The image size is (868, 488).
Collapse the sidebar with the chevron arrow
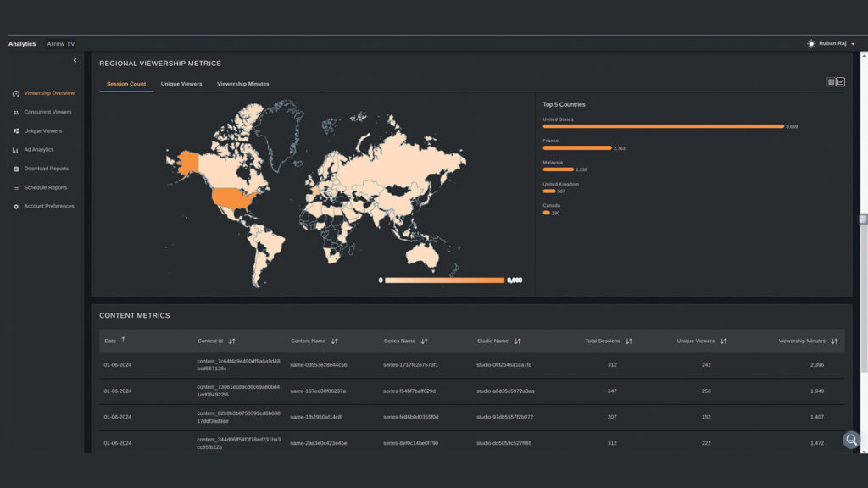(75, 60)
